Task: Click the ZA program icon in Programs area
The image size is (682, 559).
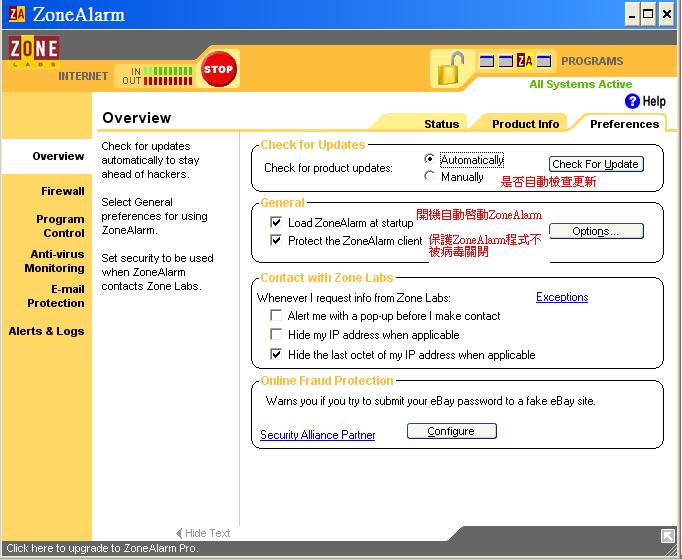Action: click(x=525, y=60)
